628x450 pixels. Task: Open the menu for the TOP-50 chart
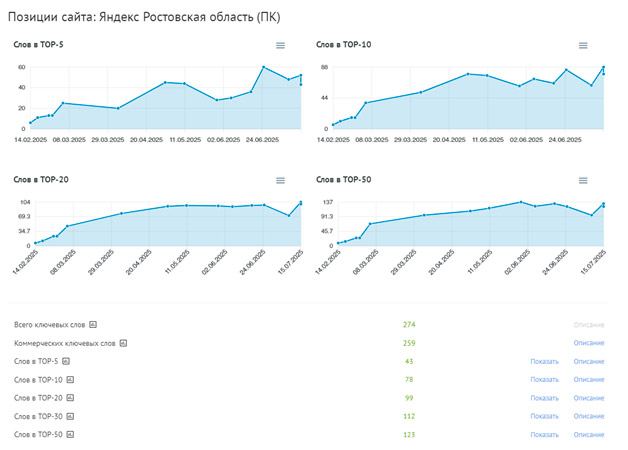click(x=583, y=180)
